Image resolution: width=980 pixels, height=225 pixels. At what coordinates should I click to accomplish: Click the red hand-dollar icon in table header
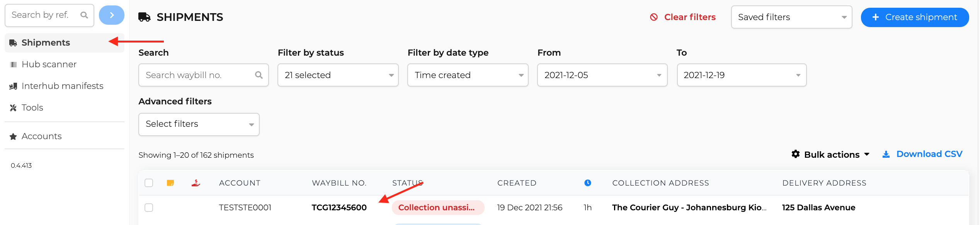coord(196,183)
